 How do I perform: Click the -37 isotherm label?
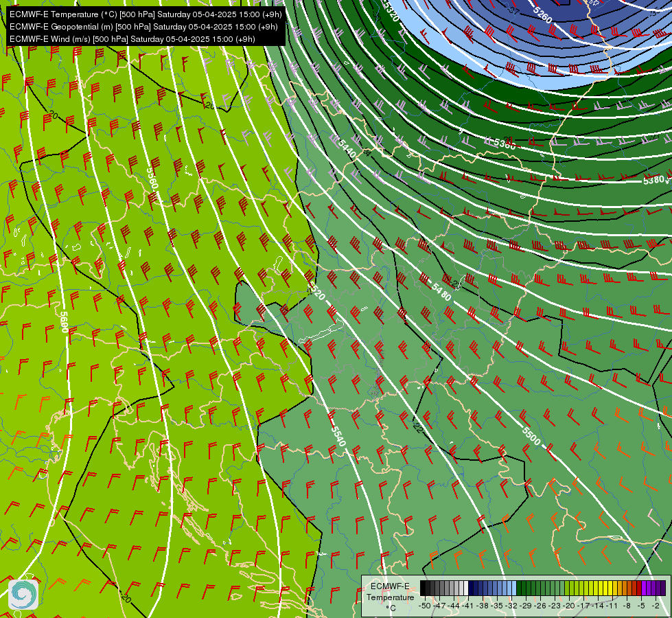point(513,12)
